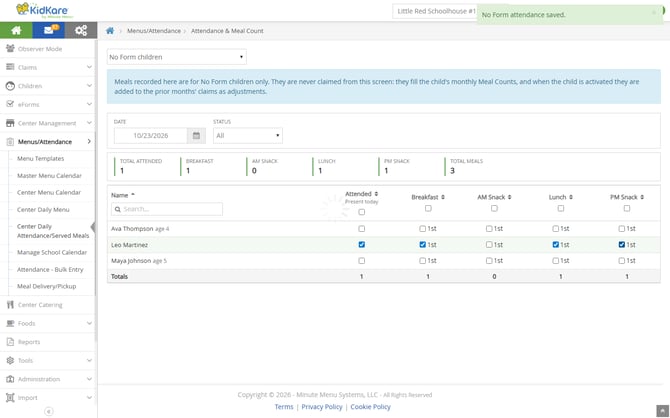This screenshot has width=670, height=418.
Task: Open Center Menu Calendar item
Action: (49, 193)
